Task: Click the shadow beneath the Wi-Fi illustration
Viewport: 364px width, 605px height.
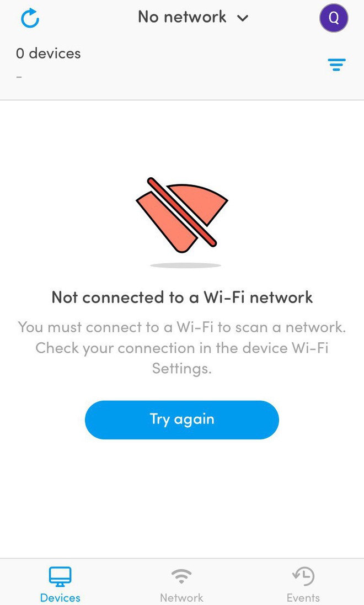Action: [x=185, y=266]
